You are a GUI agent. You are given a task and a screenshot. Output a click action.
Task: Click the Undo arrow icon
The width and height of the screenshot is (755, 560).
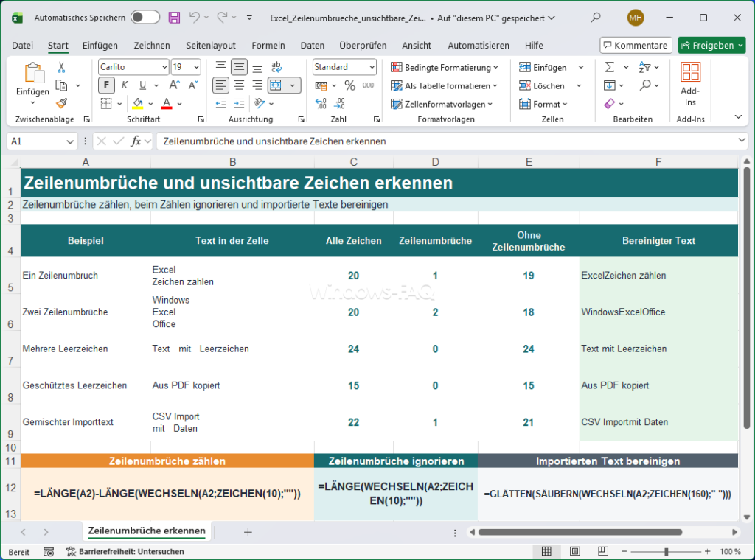[x=195, y=18]
